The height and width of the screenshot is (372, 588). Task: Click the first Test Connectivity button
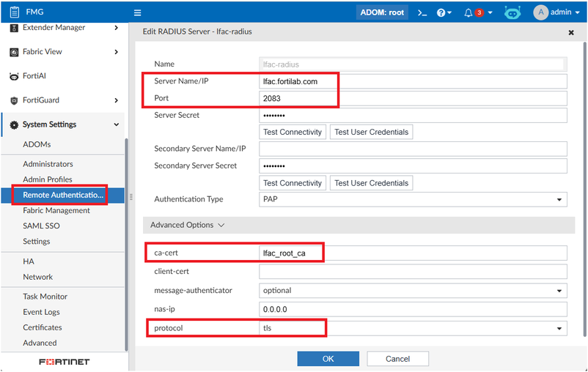tap(293, 132)
